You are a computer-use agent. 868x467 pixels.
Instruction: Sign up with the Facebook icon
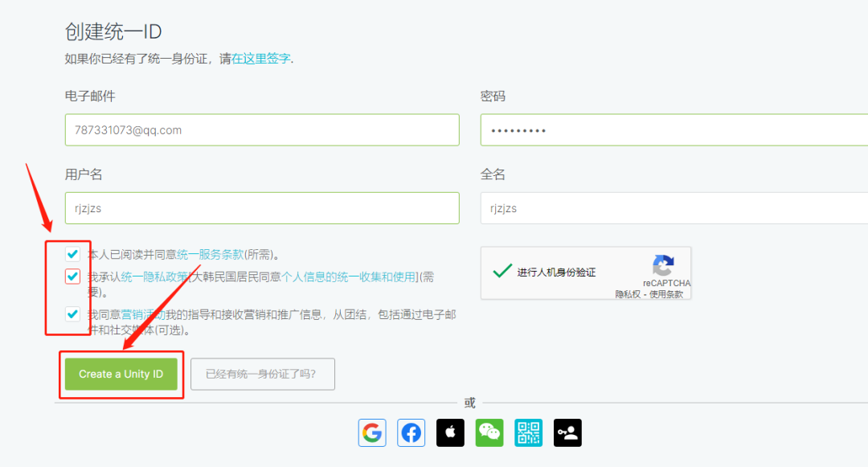pyautogui.click(x=411, y=432)
